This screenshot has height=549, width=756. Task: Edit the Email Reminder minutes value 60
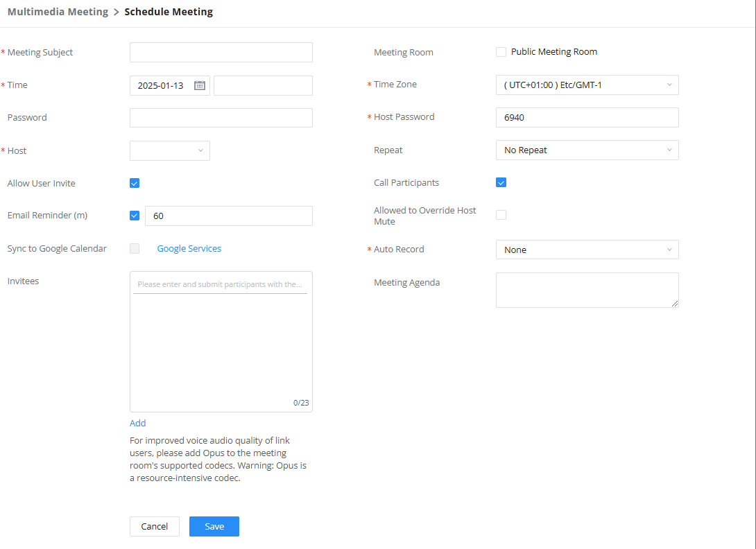point(229,216)
